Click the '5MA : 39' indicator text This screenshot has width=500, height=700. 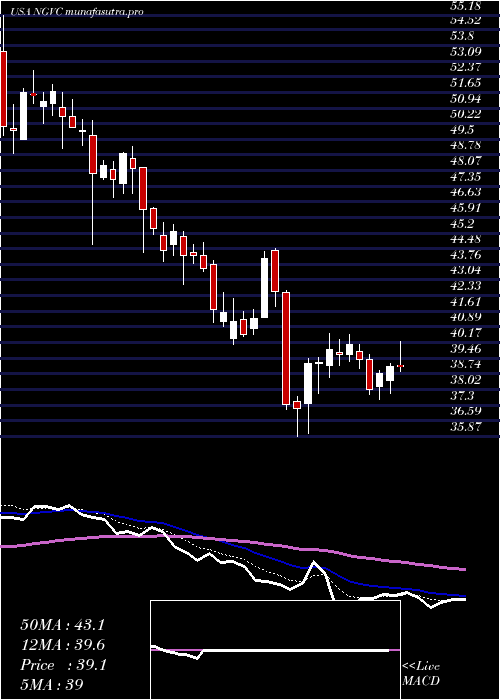(52, 684)
